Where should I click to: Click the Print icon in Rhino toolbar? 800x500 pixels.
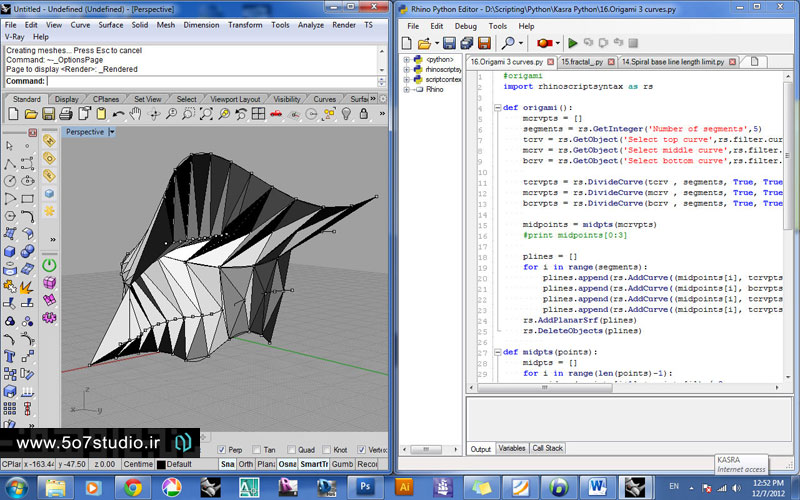(x=67, y=115)
